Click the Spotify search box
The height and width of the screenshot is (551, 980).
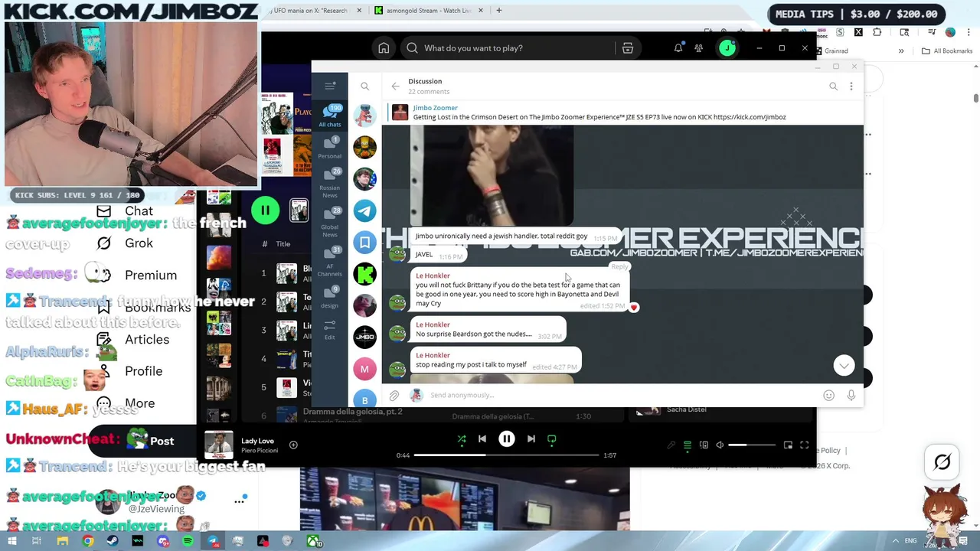pyautogui.click(x=509, y=48)
